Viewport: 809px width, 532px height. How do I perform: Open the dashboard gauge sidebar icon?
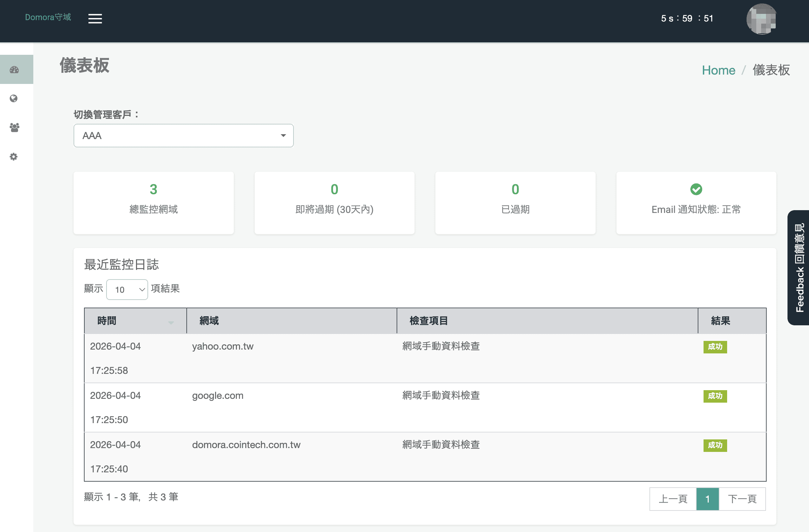(x=14, y=70)
